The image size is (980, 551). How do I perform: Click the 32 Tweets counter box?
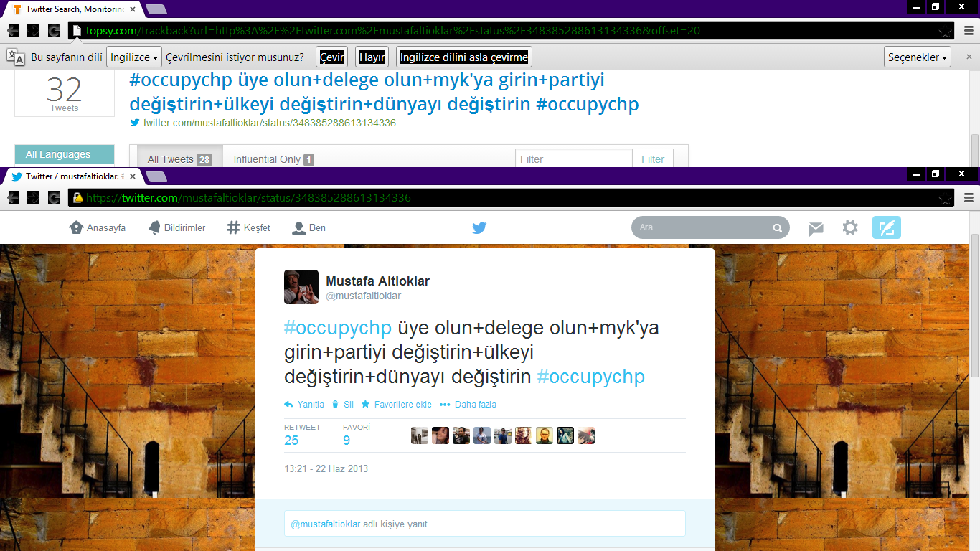(65, 93)
